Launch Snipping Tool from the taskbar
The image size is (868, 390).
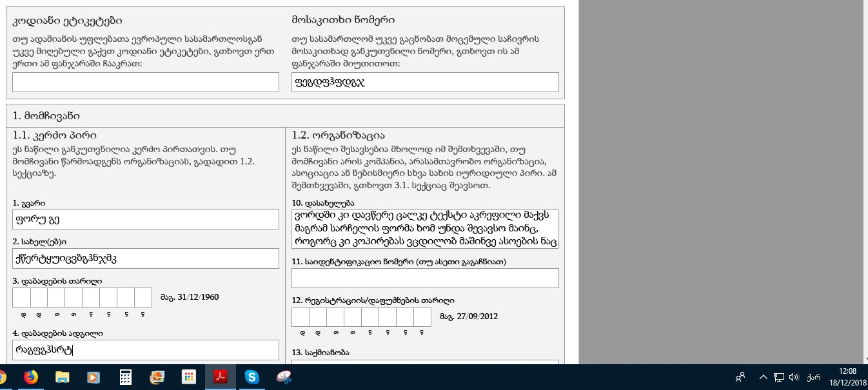tap(284, 377)
